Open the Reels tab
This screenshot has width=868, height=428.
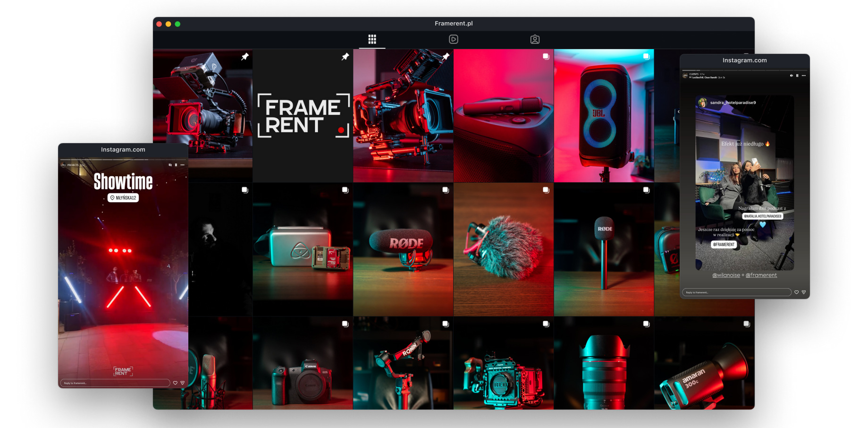coord(453,39)
